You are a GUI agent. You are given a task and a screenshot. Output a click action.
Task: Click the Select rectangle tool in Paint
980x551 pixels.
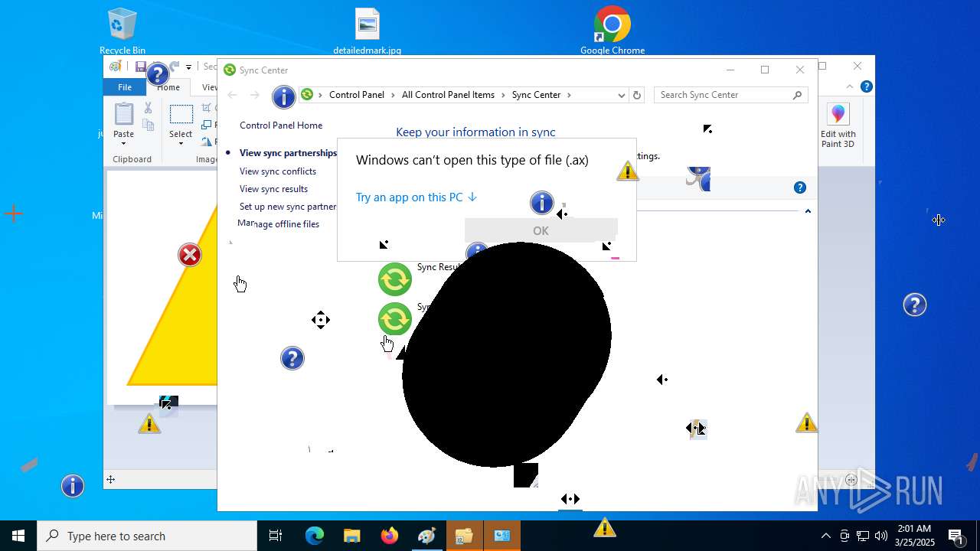(181, 115)
